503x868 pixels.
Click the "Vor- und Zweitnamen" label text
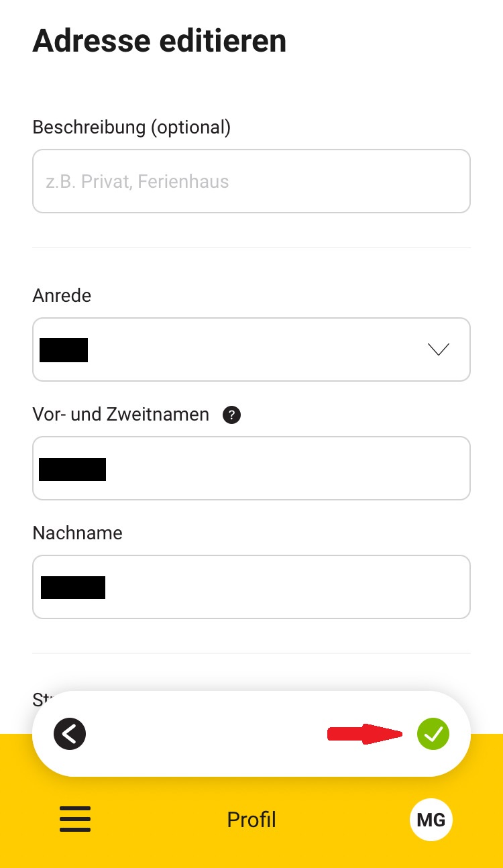(121, 415)
